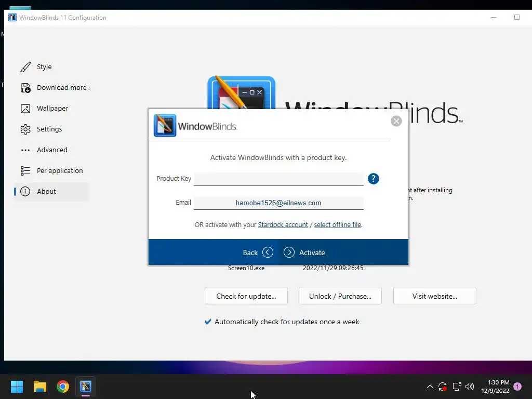The height and width of the screenshot is (399, 532).
Task: Open the Download more styles section
Action: (63, 87)
